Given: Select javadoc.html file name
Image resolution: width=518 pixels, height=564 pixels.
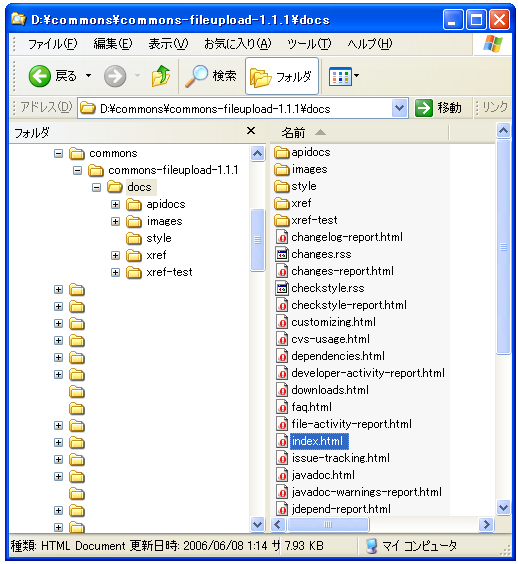Looking at the screenshot, I should point(323,475).
